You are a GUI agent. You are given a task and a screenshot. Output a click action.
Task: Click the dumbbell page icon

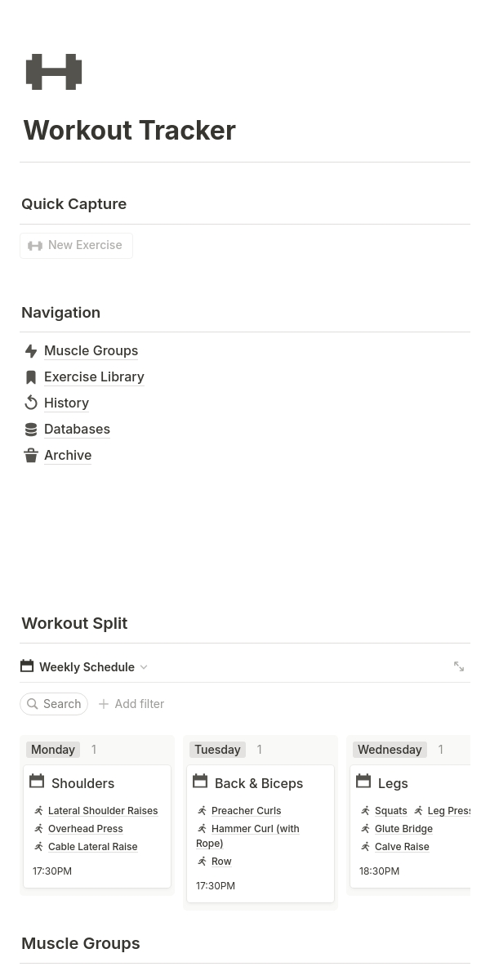(54, 72)
